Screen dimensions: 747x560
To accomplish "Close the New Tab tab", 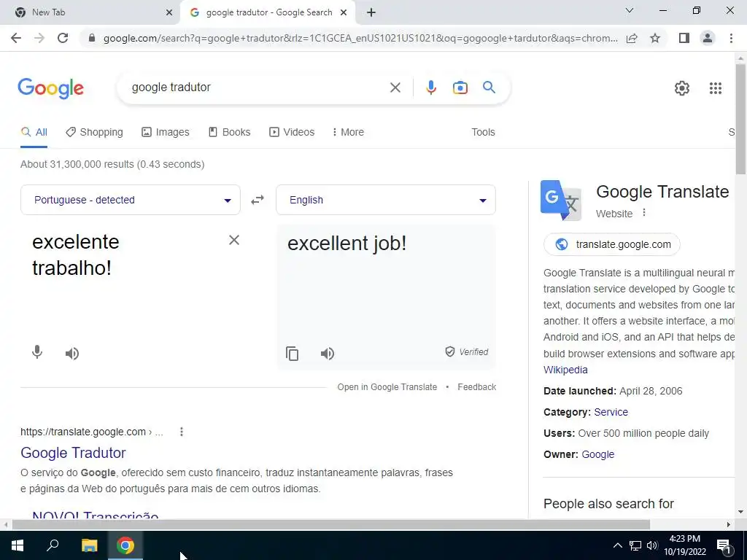I will [169, 13].
